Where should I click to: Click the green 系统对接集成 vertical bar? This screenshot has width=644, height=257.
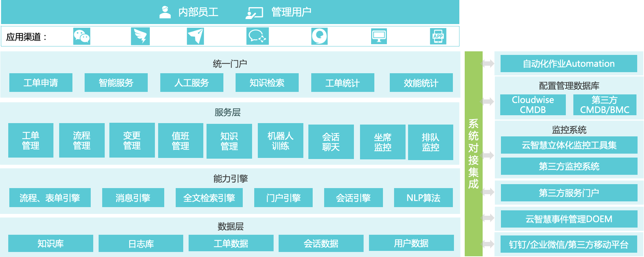click(473, 154)
